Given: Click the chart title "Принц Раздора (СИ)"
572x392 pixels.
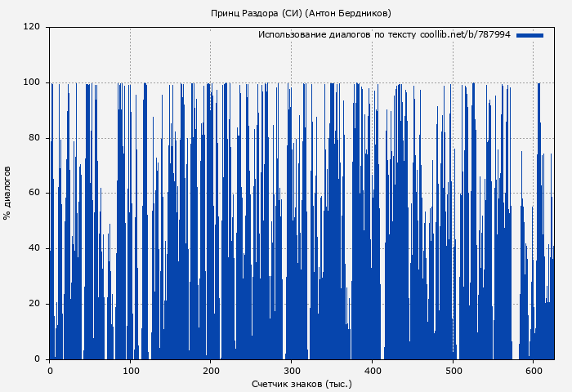Looking at the screenshot, I should click(x=256, y=13).
